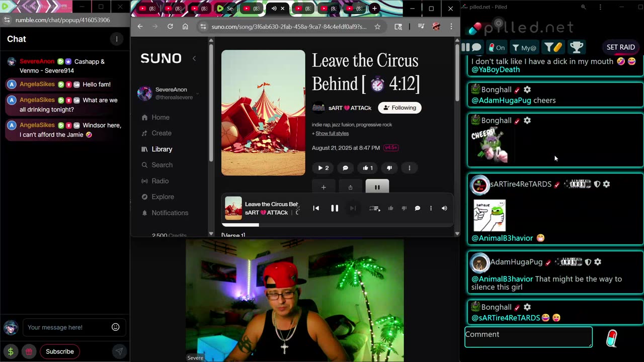The image size is (644, 362).
Task: Subscribe in Rumble chat
Action: pyautogui.click(x=60, y=351)
